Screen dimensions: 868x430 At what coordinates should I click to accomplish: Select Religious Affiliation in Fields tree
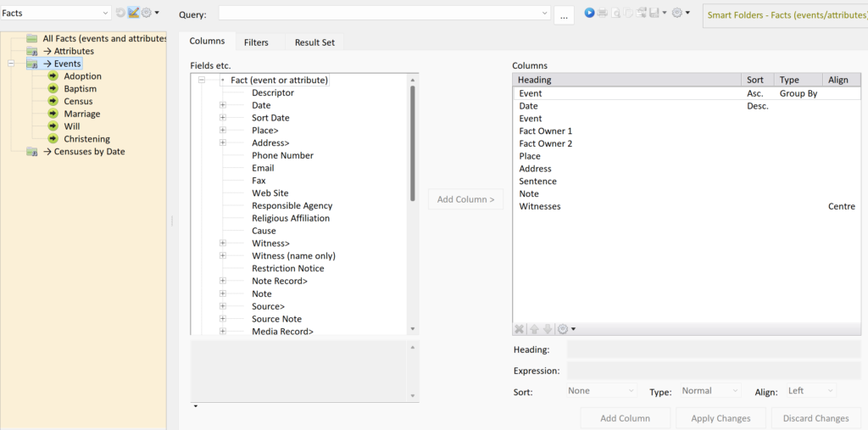pos(291,218)
